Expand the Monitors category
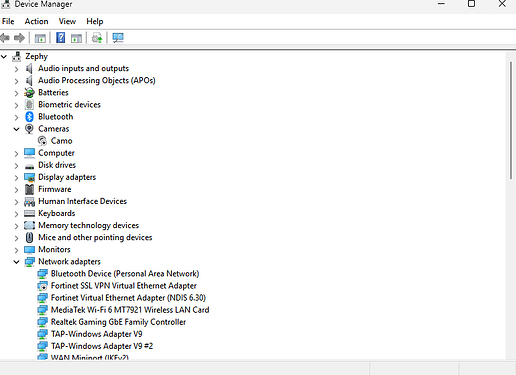Image resolution: width=516 pixels, height=375 pixels. [16, 250]
